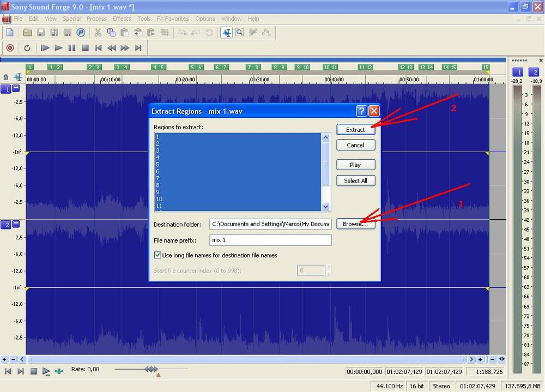545x392 pixels.
Task: Select region 7 in the regions list
Action: [238, 178]
